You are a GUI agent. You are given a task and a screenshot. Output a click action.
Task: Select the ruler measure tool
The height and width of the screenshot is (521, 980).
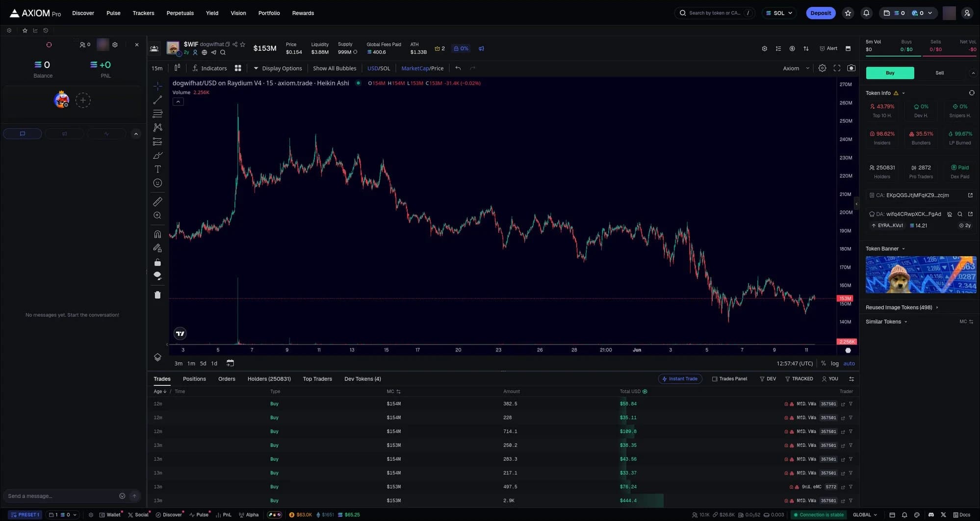pos(157,201)
